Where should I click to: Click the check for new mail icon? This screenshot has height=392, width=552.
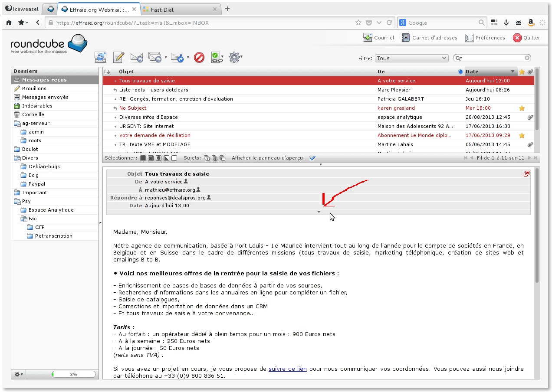100,57
